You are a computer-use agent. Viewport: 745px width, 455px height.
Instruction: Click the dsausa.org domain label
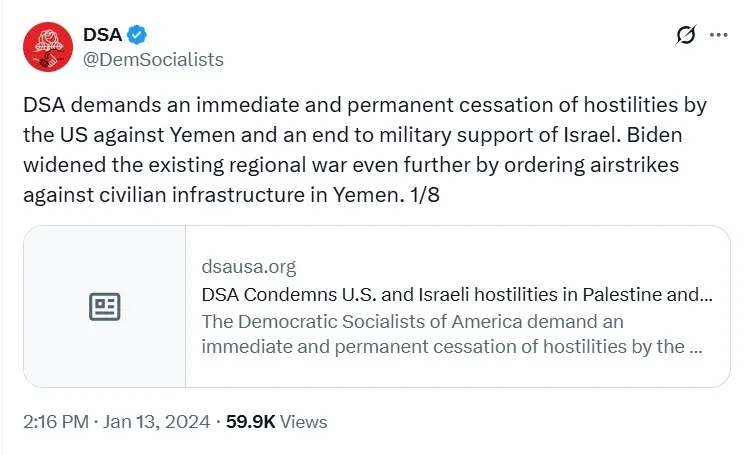point(249,267)
